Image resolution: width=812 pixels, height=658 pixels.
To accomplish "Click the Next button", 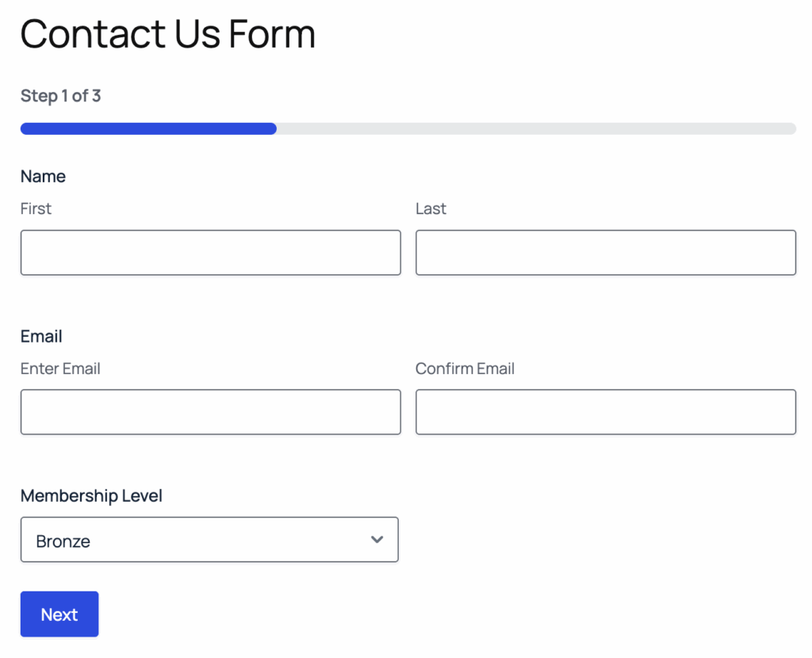I will click(x=59, y=614).
